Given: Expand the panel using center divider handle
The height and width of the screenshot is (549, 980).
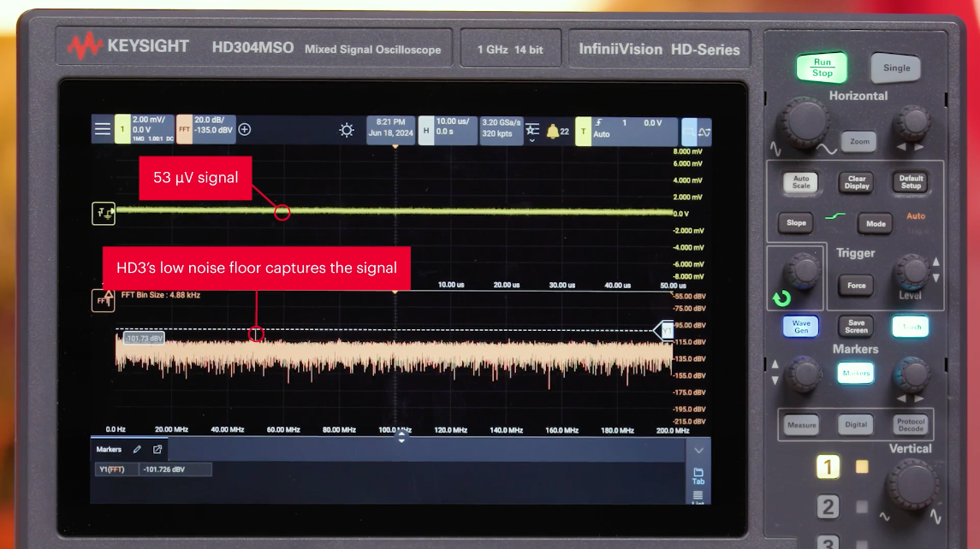Looking at the screenshot, I should click(x=401, y=436).
